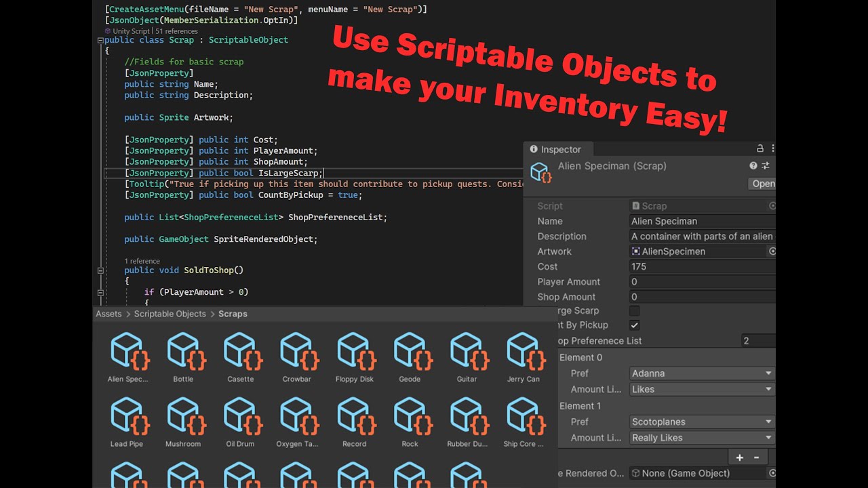Open object picker for the Artwork field
Screen dimensions: 868x488
pos(772,251)
